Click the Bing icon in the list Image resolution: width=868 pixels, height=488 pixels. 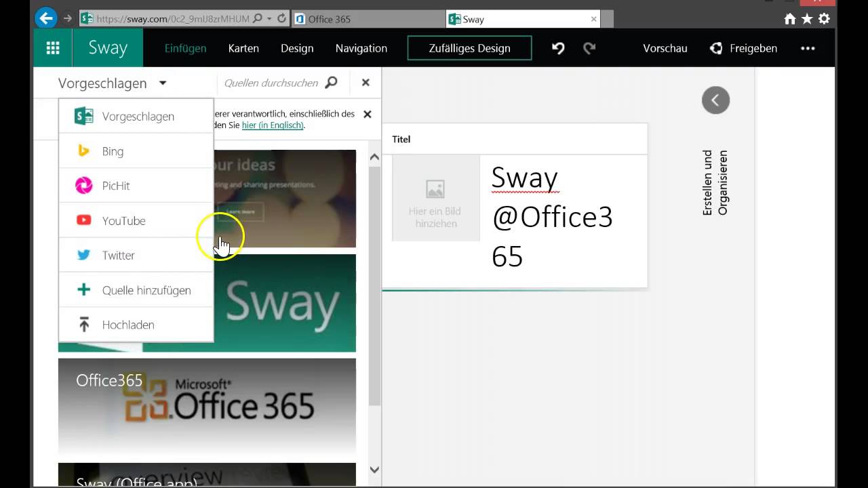(84, 151)
